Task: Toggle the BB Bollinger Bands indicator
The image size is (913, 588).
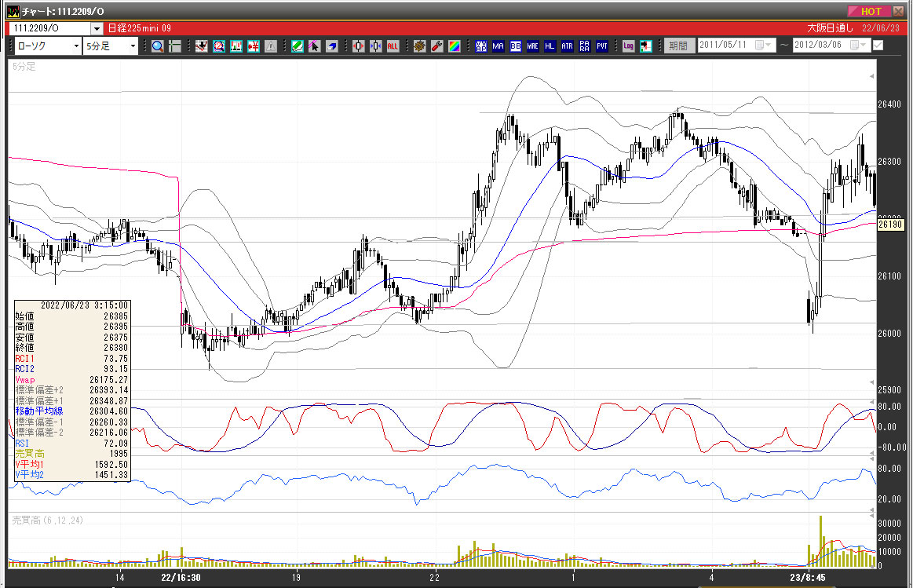Action: pos(515,46)
